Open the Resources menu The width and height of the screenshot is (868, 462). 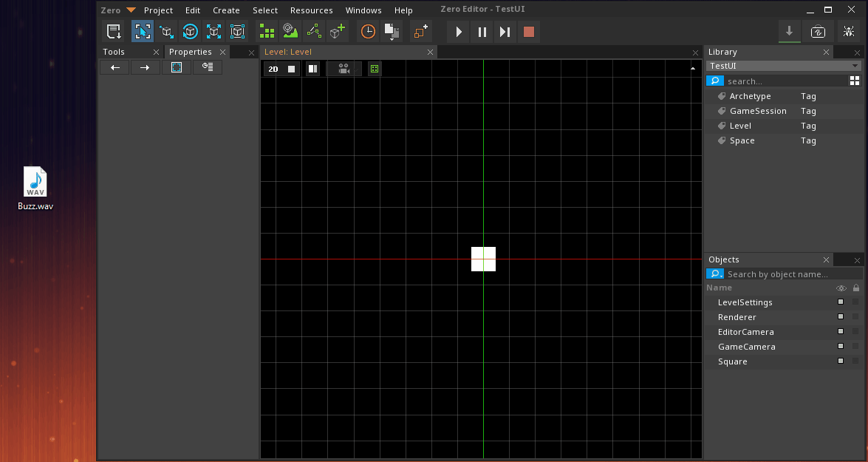[311, 10]
